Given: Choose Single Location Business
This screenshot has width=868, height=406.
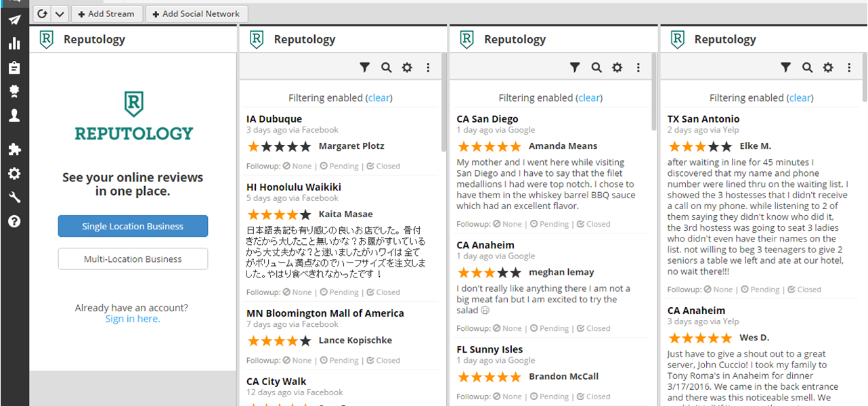Looking at the screenshot, I should point(133,226).
